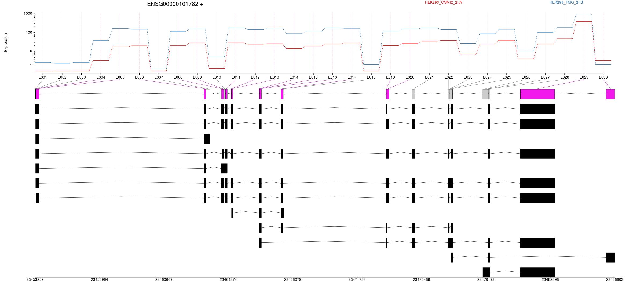Click the E001 exon label
The width and height of the screenshot is (644, 284).
[43, 77]
